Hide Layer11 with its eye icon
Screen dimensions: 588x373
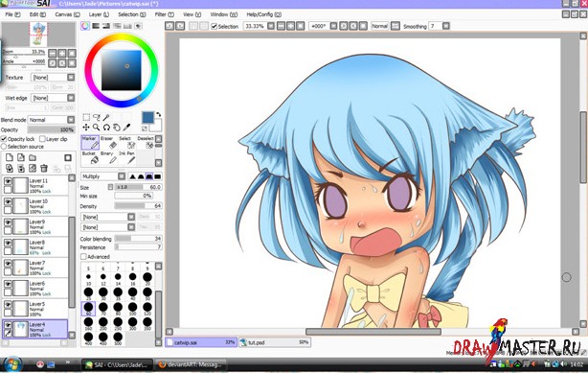[x=8, y=181]
